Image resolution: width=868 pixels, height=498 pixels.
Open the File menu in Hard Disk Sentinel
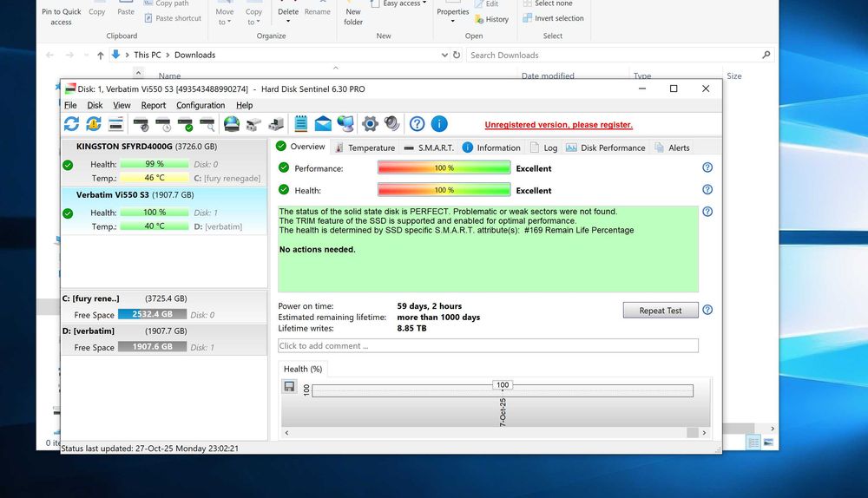(x=70, y=105)
